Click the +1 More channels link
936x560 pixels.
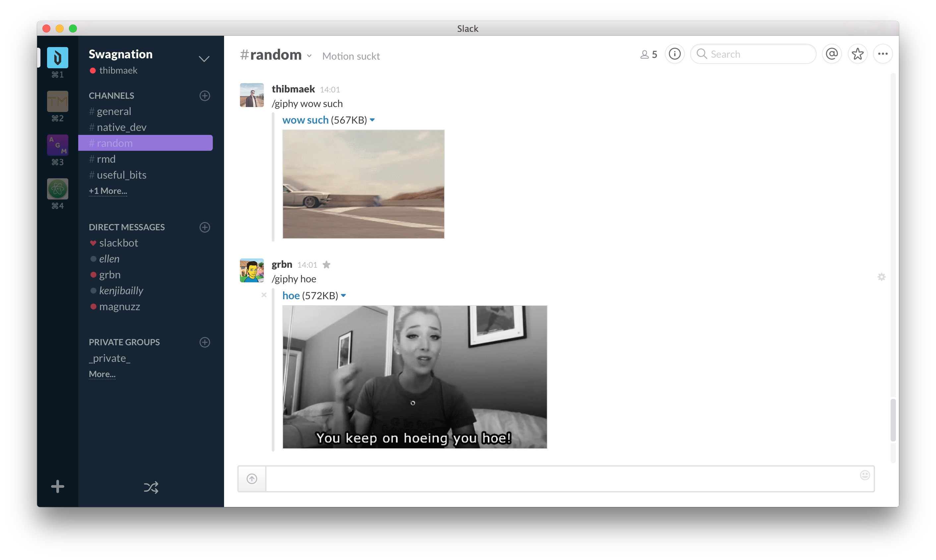click(108, 191)
